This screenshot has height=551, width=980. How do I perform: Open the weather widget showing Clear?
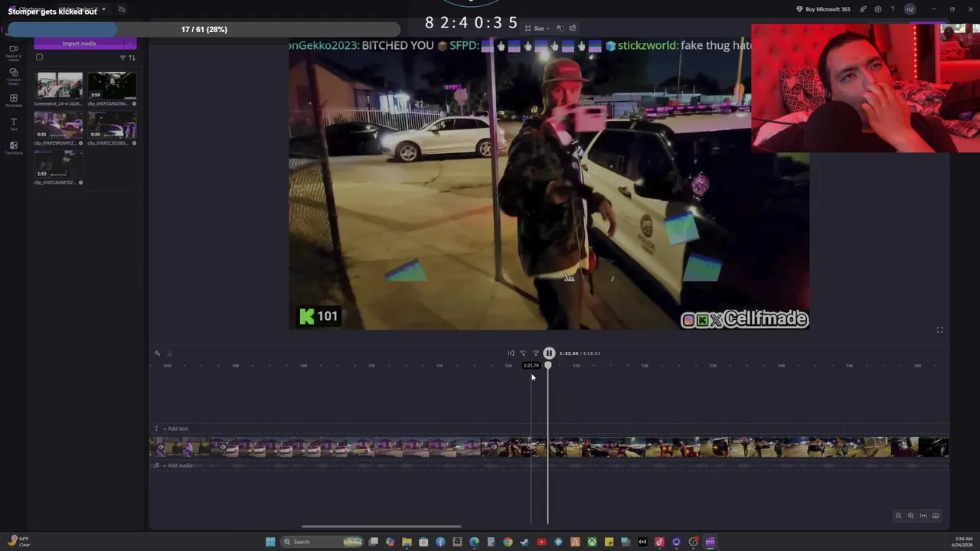[19, 542]
